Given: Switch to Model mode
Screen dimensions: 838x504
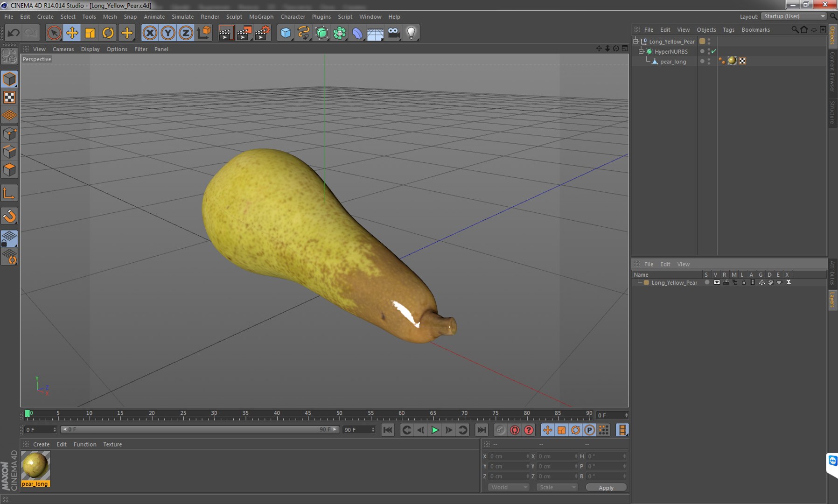Looking at the screenshot, I should pyautogui.click(x=9, y=79).
